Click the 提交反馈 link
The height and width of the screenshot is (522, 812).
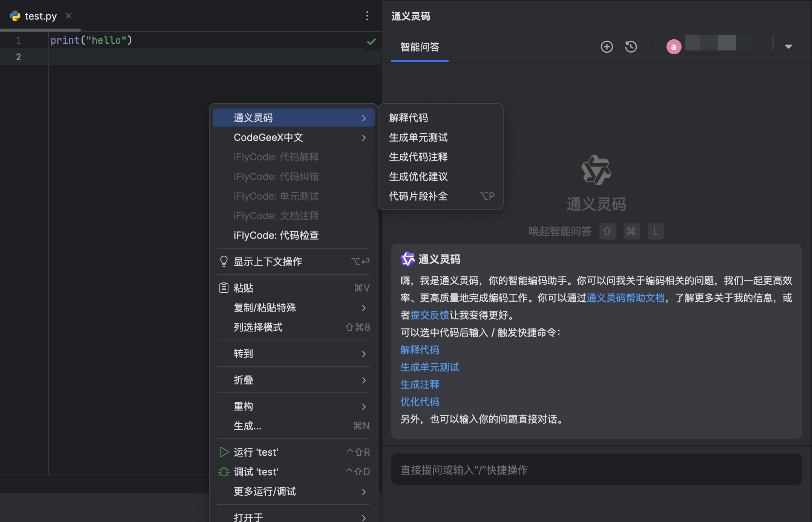click(x=430, y=315)
